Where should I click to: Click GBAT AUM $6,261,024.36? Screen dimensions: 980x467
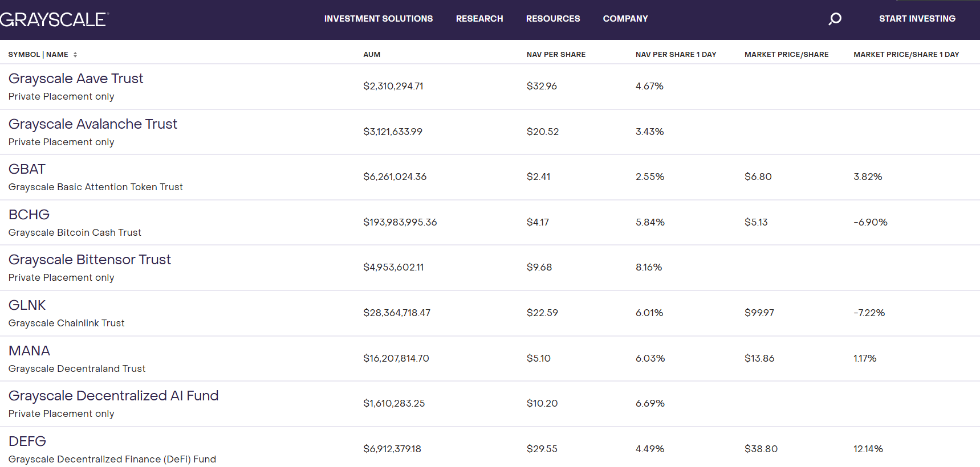tap(395, 177)
